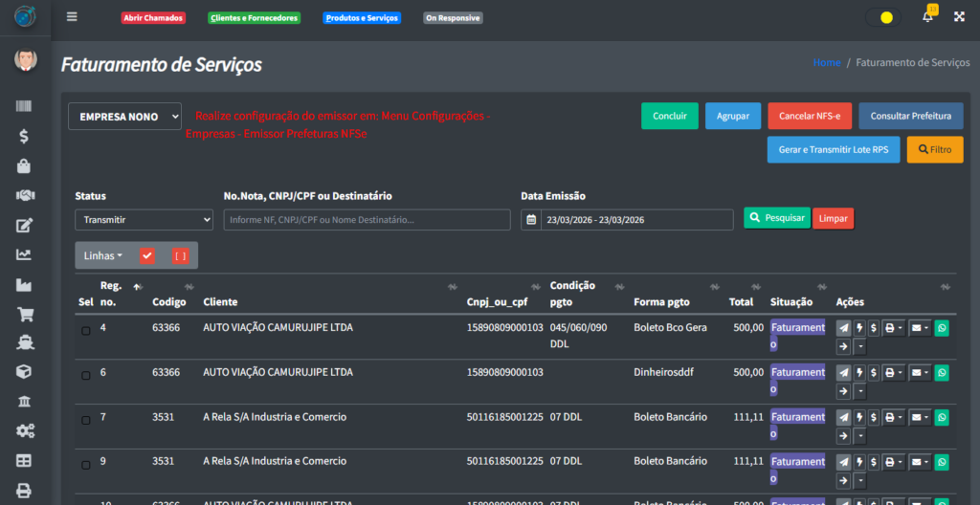
Task: Select the checkbox for record 7
Action: click(x=85, y=421)
